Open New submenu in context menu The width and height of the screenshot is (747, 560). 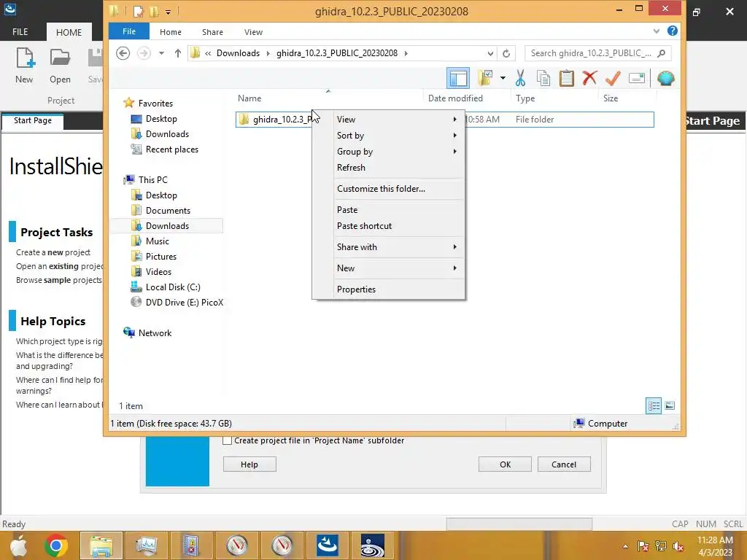[388, 268]
